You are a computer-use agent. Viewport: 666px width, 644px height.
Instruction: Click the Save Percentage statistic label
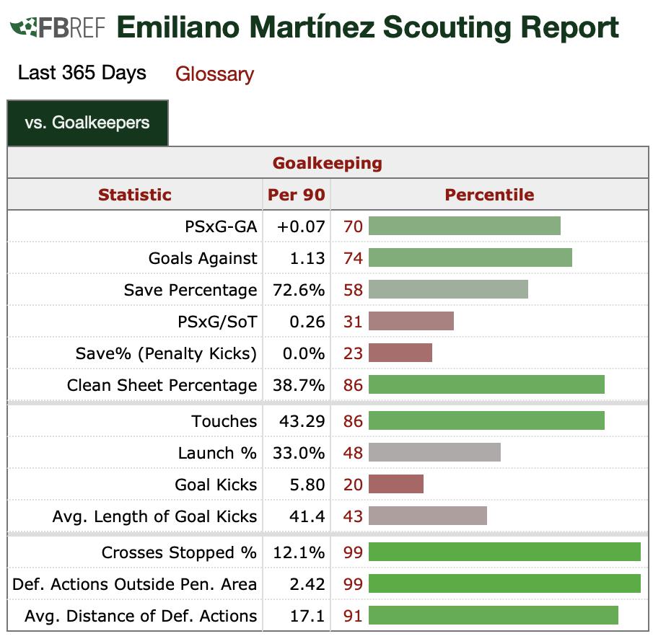[x=190, y=290]
